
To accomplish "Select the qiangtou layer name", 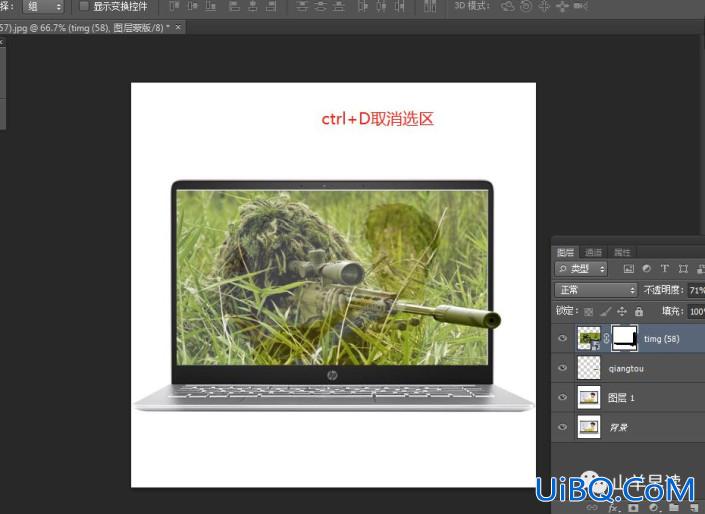I will pos(626,369).
